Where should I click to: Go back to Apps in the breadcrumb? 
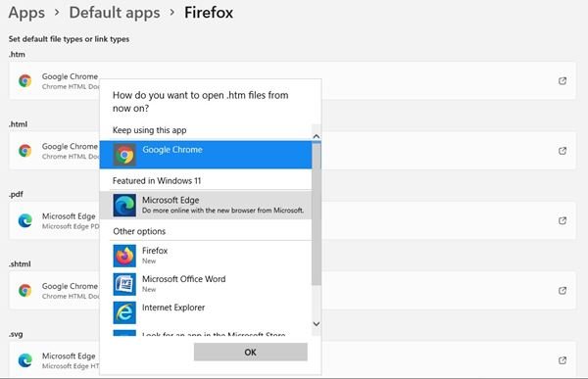[26, 13]
